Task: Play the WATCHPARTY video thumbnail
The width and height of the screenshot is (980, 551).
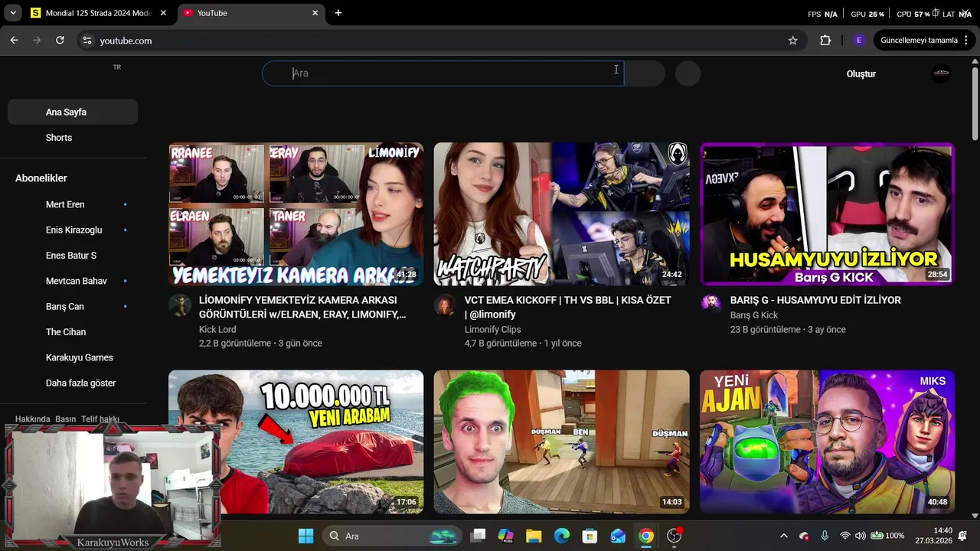Action: 561,214
